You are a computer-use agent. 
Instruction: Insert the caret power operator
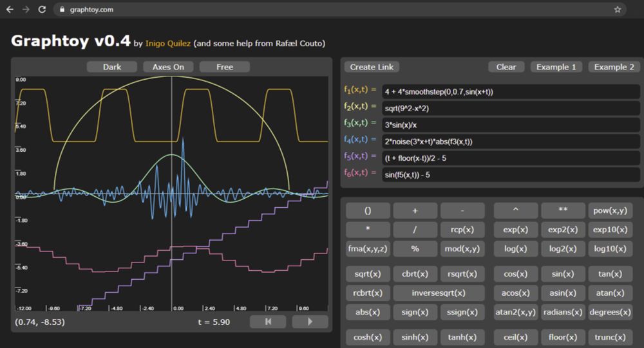click(x=515, y=210)
